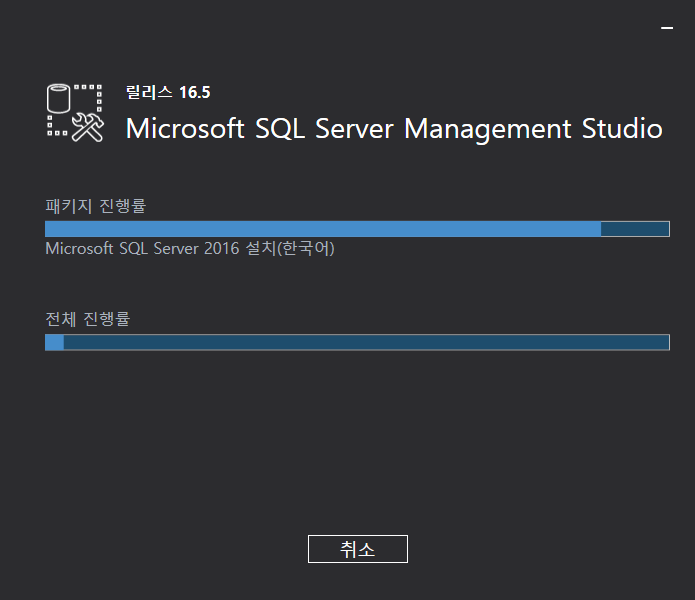
Task: Click the 전체 진행률 label
Action: click(88, 320)
